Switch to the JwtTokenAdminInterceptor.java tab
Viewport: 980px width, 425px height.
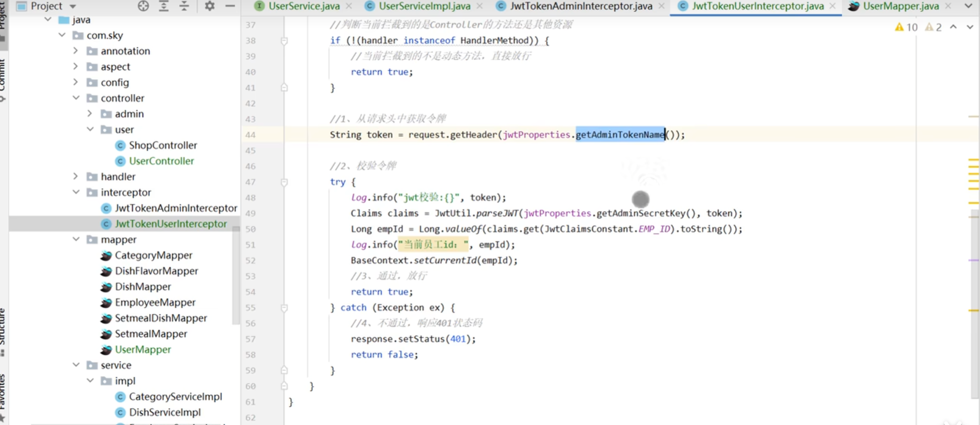click(x=581, y=6)
